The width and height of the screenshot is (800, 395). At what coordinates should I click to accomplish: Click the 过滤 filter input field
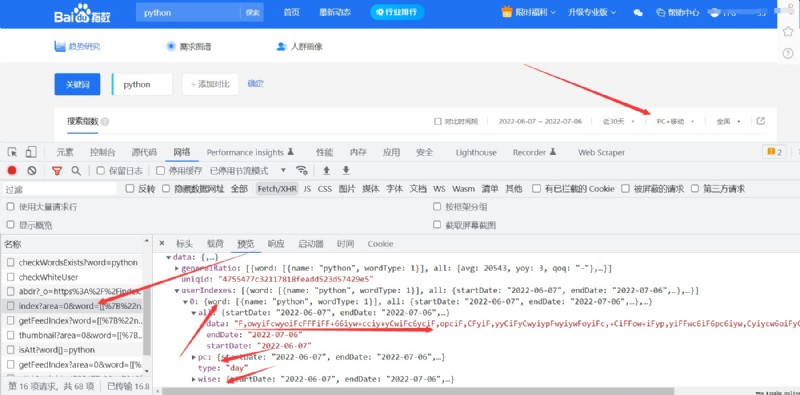click(x=60, y=189)
